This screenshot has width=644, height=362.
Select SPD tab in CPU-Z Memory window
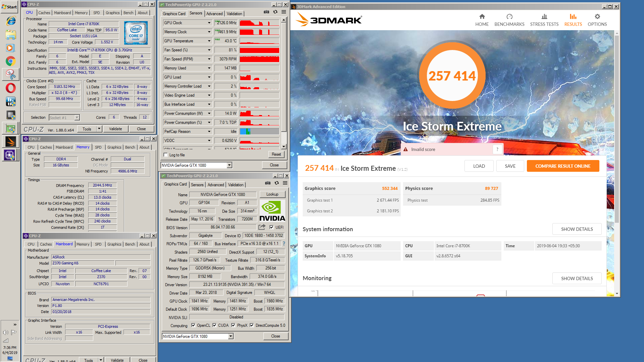(98, 147)
